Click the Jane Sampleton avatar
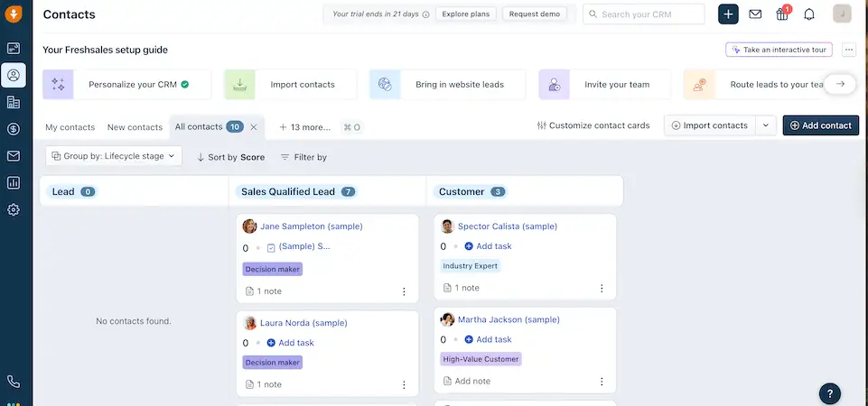Image resolution: width=868 pixels, height=406 pixels. [249, 226]
